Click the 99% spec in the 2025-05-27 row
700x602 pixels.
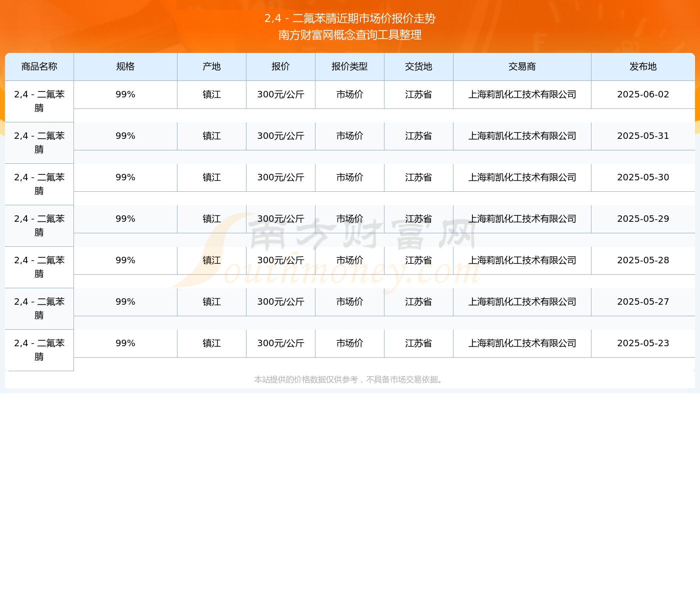125,302
